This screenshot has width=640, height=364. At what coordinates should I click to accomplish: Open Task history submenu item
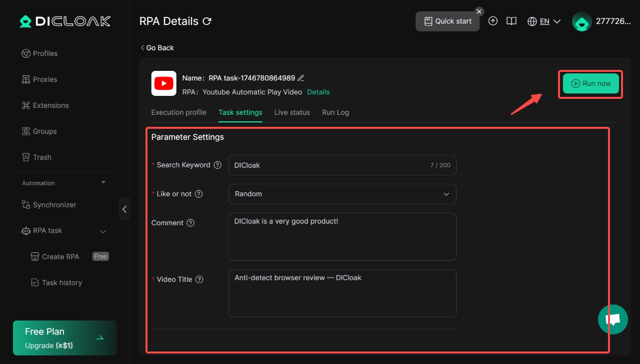56,283
